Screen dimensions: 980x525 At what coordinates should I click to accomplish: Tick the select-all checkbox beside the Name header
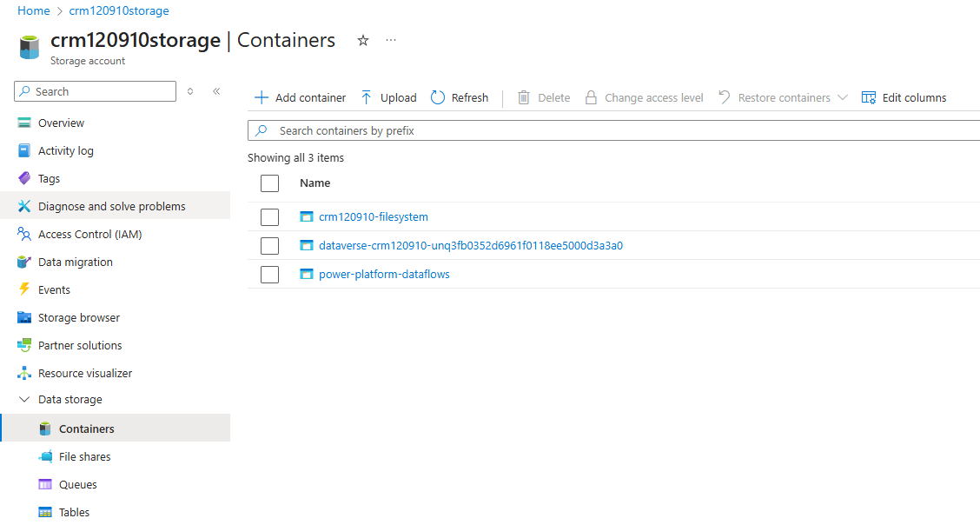(x=269, y=183)
